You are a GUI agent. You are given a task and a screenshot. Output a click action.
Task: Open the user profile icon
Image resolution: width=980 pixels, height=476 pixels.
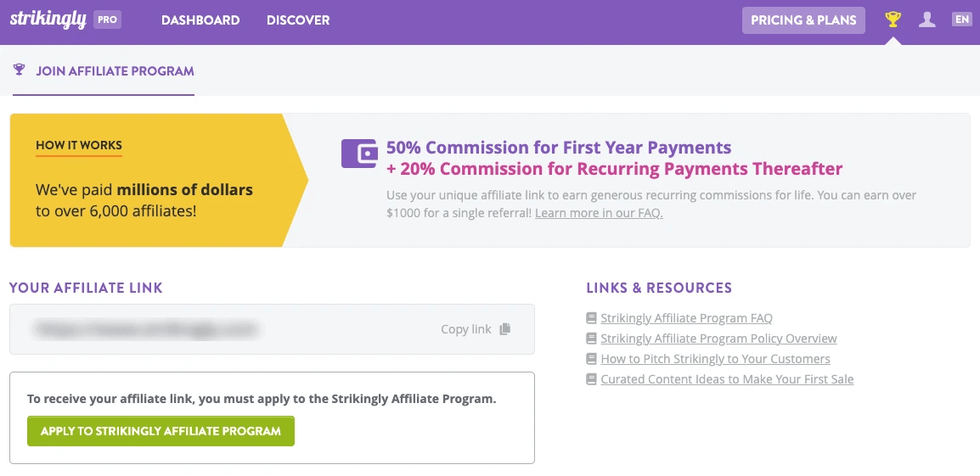click(927, 19)
